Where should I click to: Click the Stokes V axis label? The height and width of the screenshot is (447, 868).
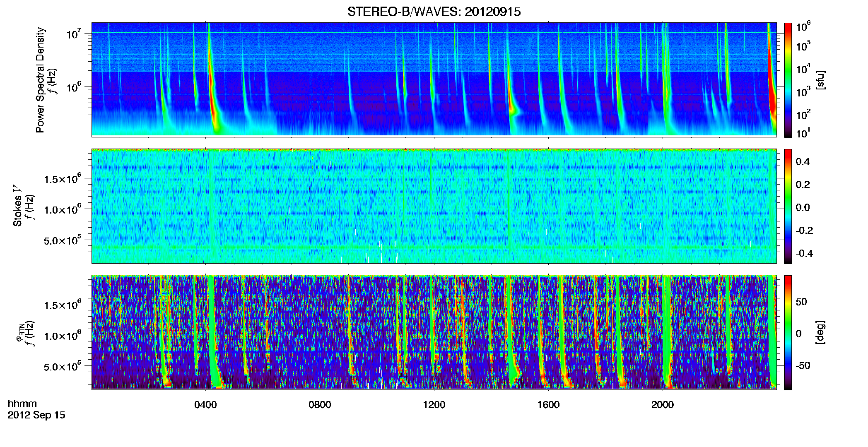tap(17, 206)
